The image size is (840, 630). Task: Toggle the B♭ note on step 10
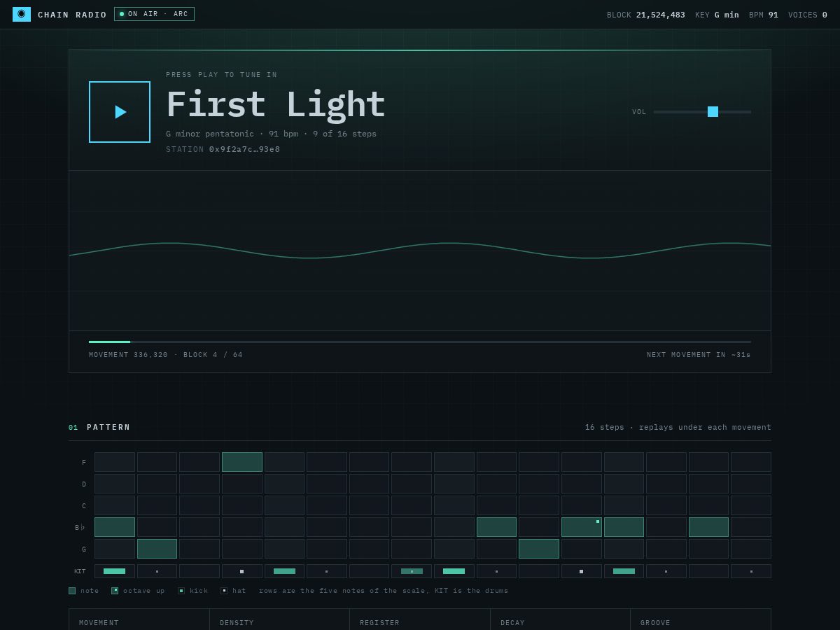click(497, 527)
